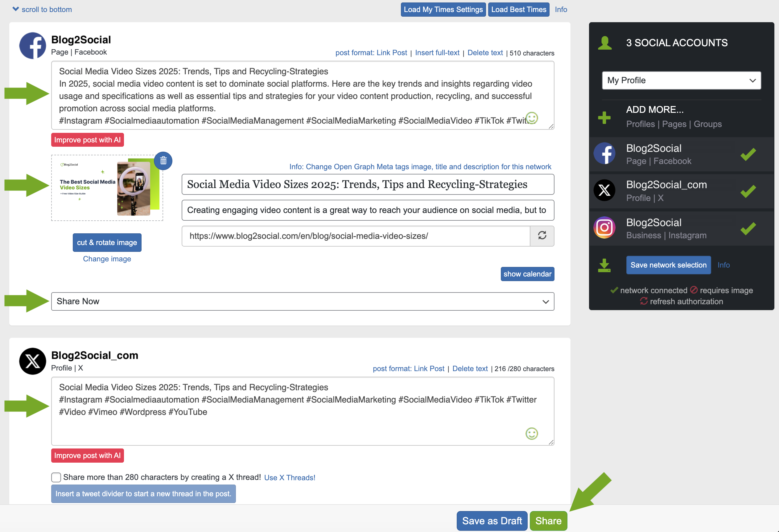This screenshot has height=532, width=779.
Task: Click the Instagram icon in accounts sidebar
Action: pyautogui.click(x=604, y=228)
